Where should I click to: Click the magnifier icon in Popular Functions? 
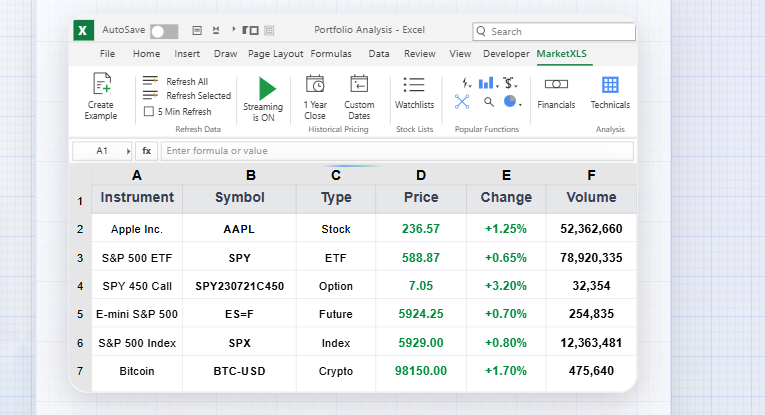tap(489, 101)
